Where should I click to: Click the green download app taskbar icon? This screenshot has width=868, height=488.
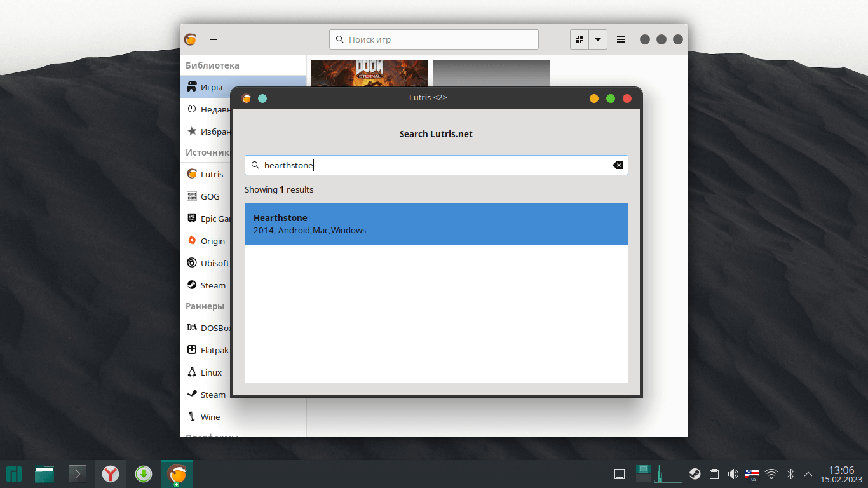(144, 474)
